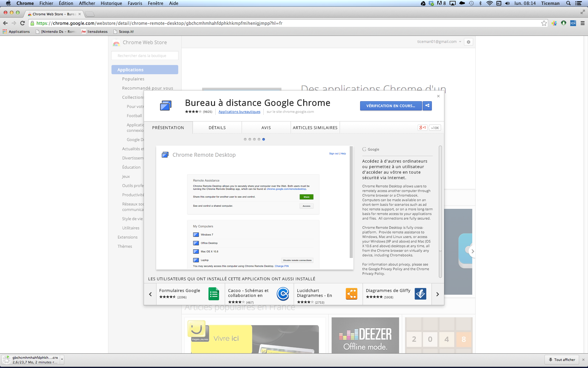Open the Articles similaires tab

(x=315, y=128)
